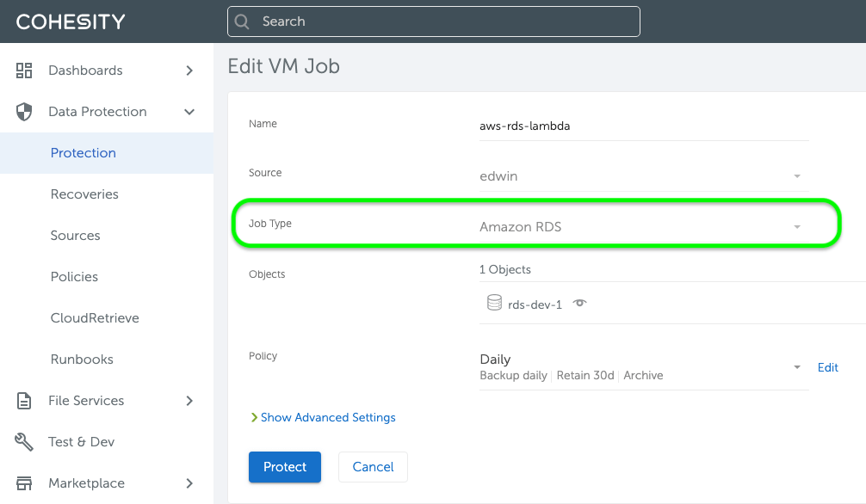This screenshot has height=504, width=866.
Task: Go to Recoveries in the sidebar
Action: pos(84,194)
